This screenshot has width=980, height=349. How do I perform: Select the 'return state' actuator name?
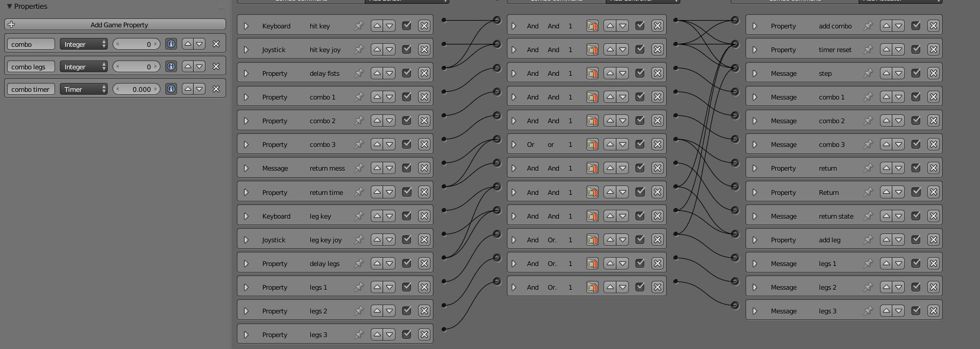[x=836, y=216]
